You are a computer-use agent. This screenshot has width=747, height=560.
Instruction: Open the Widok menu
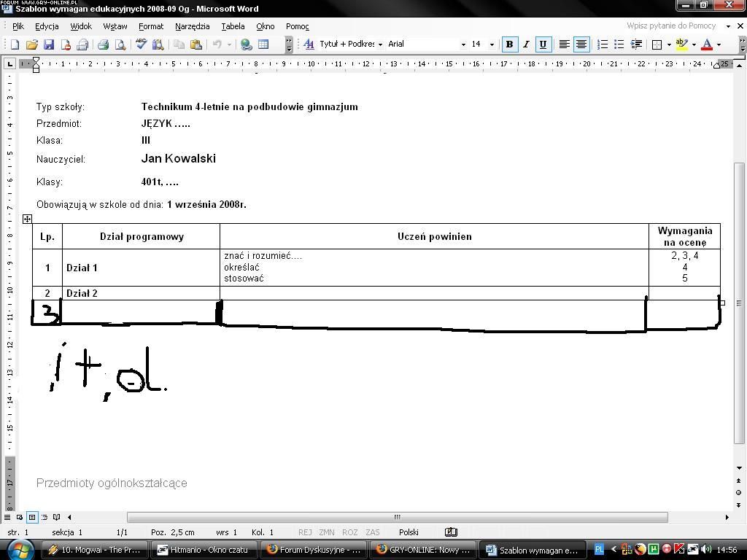(x=81, y=26)
